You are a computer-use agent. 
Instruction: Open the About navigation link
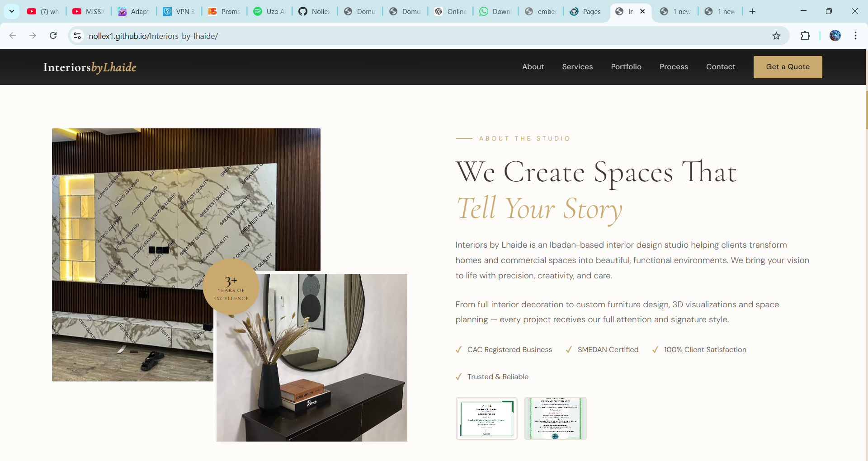533,66
